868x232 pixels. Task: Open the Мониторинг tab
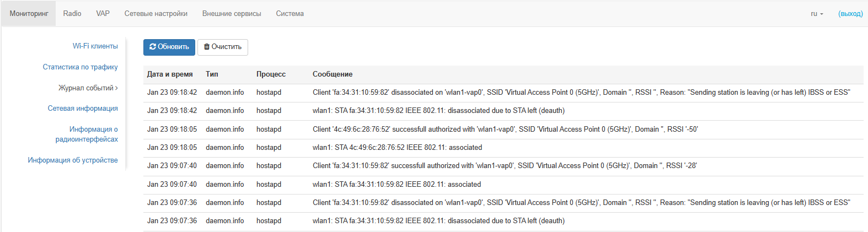coord(29,14)
